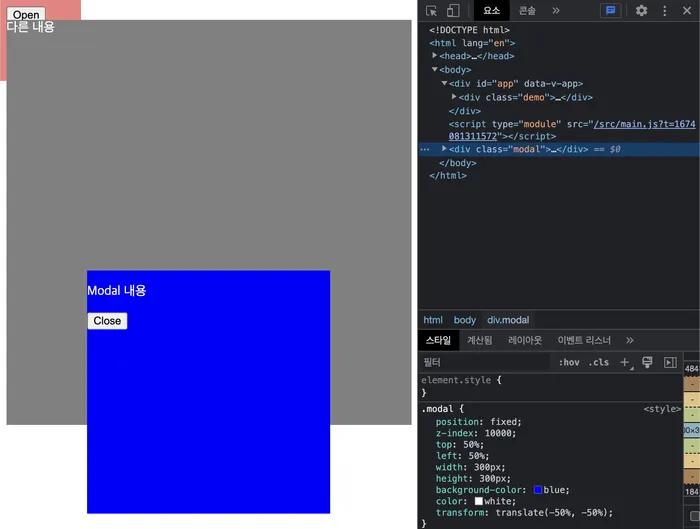The width and height of the screenshot is (700, 529).
Task: Select the 계산됨 tab
Action: [x=479, y=341]
